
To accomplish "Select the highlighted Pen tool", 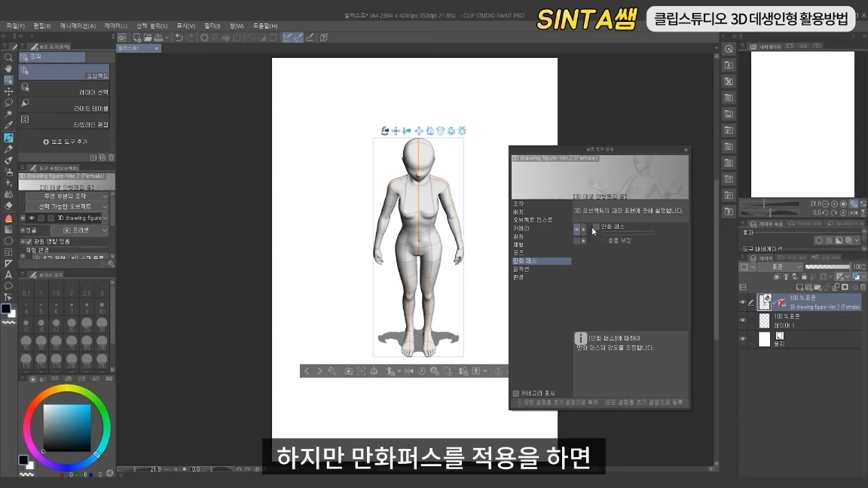I will pos(8,137).
